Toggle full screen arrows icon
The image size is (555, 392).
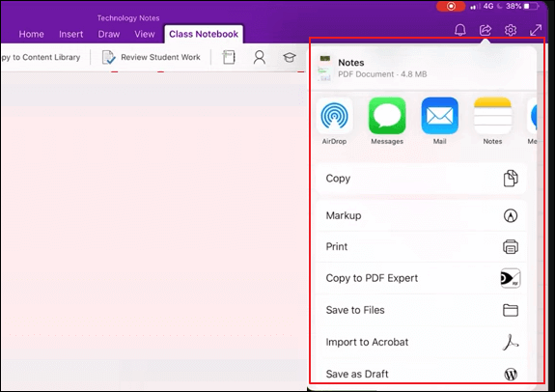[x=536, y=30]
